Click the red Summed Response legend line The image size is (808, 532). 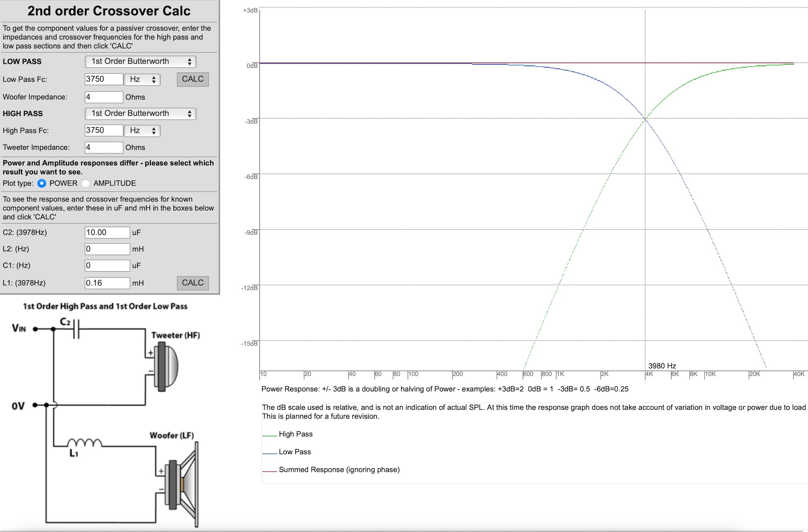tap(269, 471)
